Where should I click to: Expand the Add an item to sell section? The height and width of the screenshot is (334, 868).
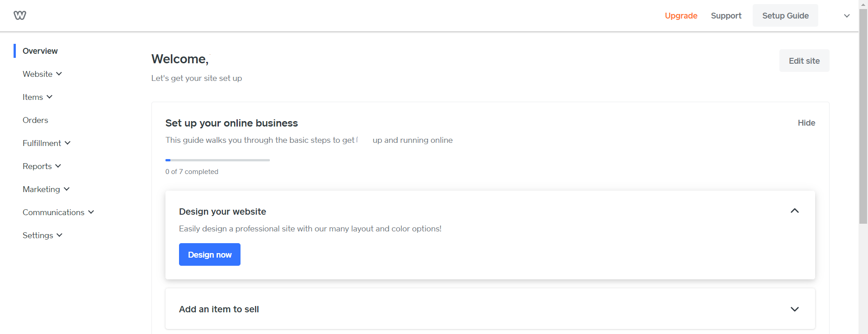point(490,309)
